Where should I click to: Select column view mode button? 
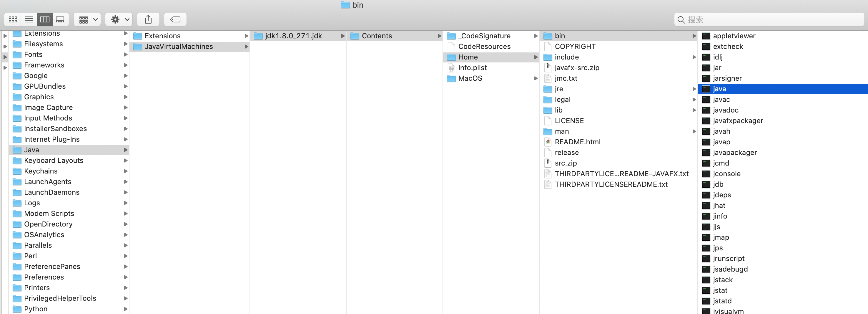[x=44, y=19]
